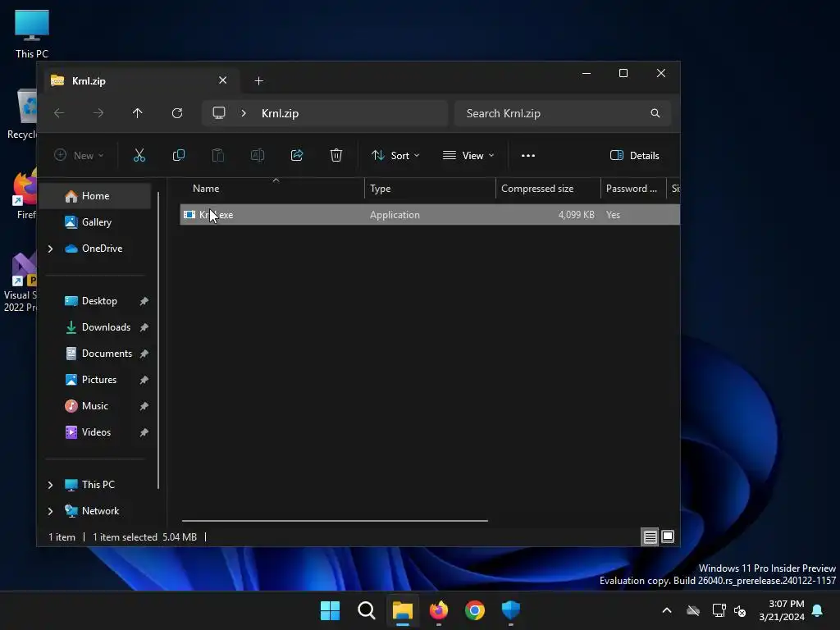Unpin Downloads using its pin icon
The height and width of the screenshot is (630, 840).
click(144, 327)
